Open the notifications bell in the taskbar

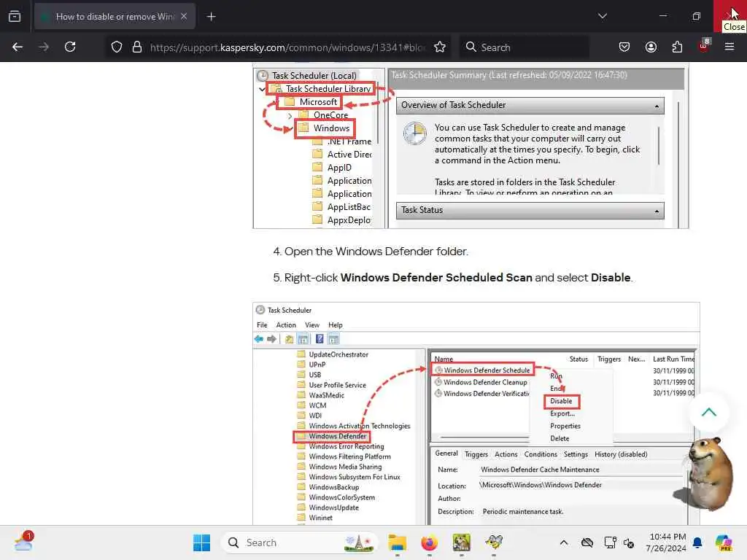pyautogui.click(x=698, y=542)
